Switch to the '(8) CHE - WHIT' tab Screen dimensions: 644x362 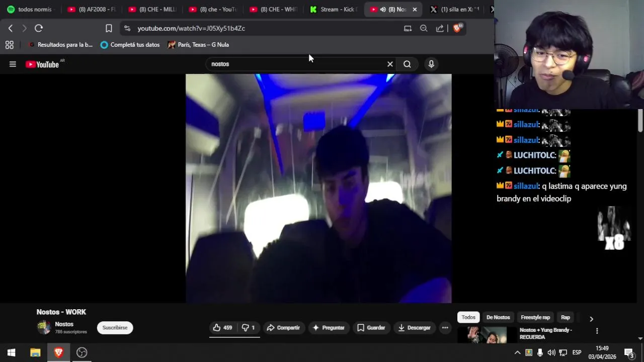tap(274, 9)
